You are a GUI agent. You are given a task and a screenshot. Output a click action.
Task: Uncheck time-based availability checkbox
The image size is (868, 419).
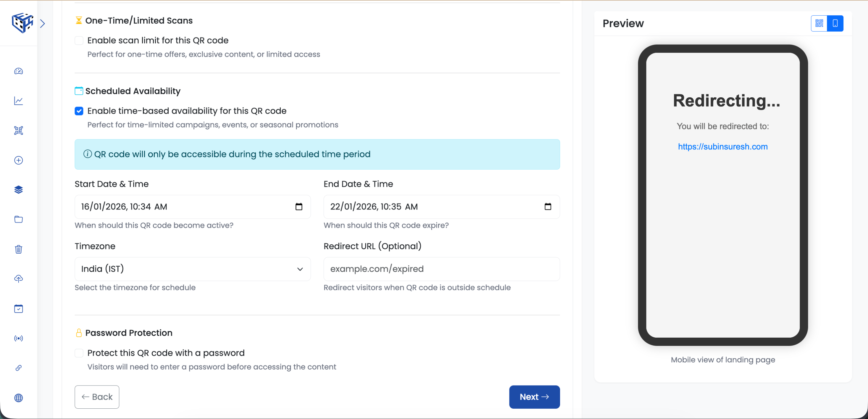79,111
